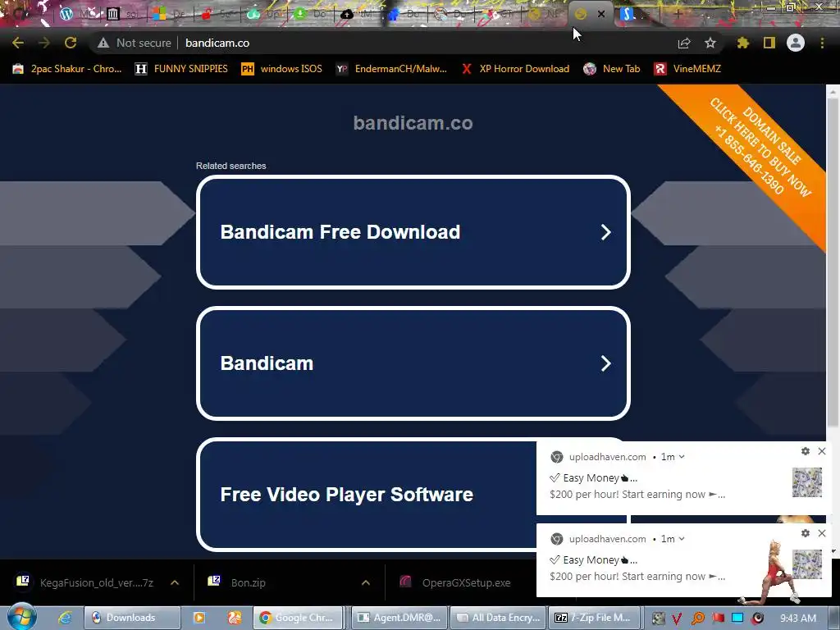Click the Bandicam related search card
The height and width of the screenshot is (630, 840).
click(x=413, y=363)
